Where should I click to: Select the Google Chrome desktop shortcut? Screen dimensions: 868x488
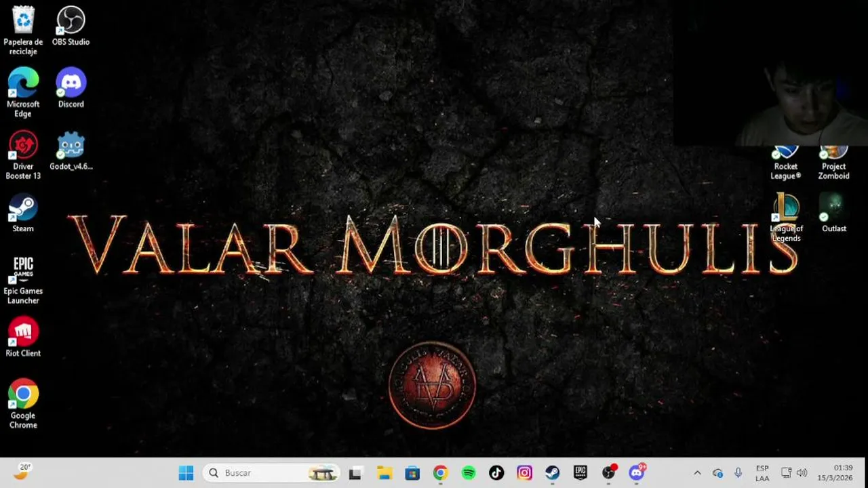point(23,404)
